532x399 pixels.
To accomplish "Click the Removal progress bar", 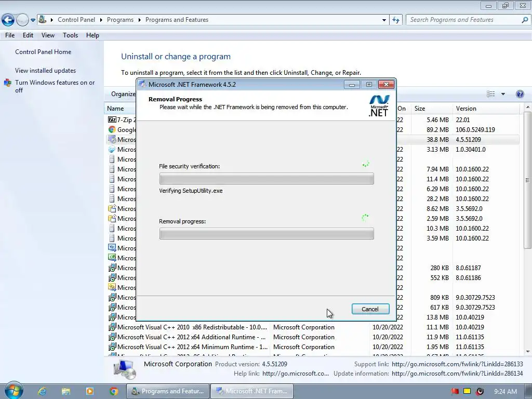I will (267, 233).
